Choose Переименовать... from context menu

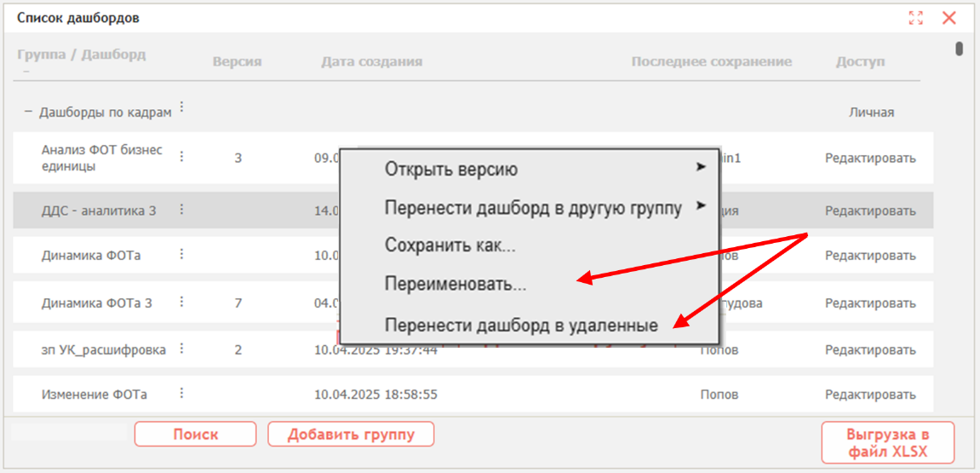pos(456,284)
